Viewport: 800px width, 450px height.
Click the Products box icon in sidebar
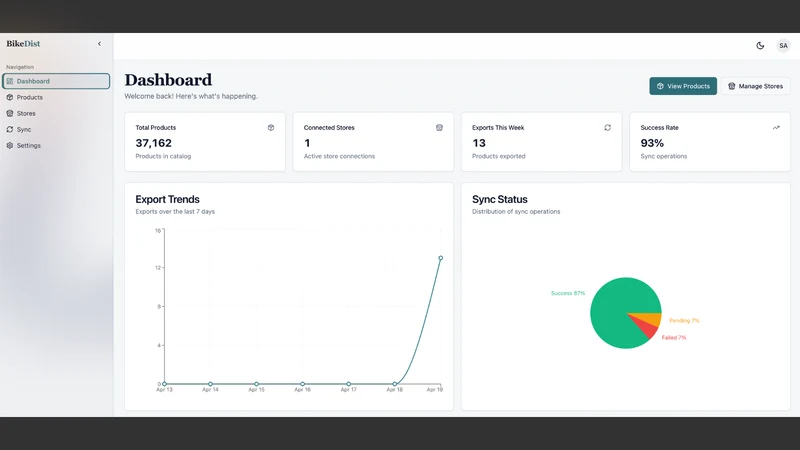(10, 97)
